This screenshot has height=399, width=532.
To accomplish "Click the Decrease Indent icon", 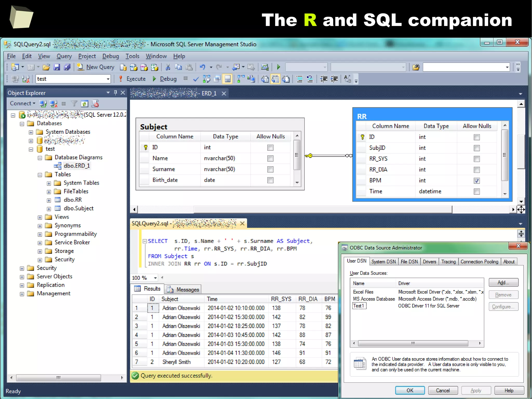I will (324, 79).
